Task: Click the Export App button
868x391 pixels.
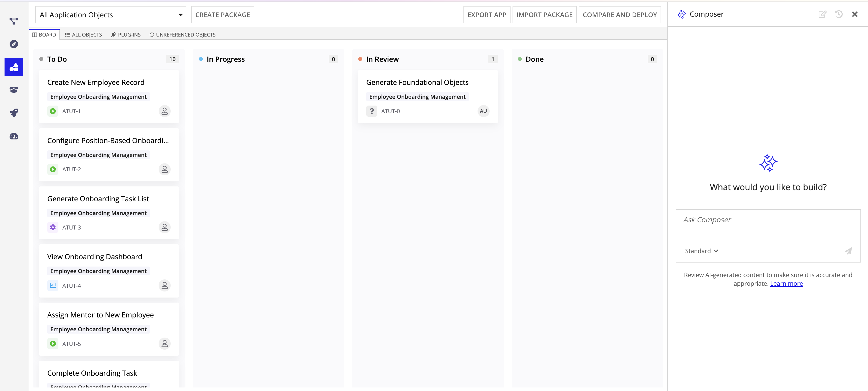Action: [x=487, y=15]
